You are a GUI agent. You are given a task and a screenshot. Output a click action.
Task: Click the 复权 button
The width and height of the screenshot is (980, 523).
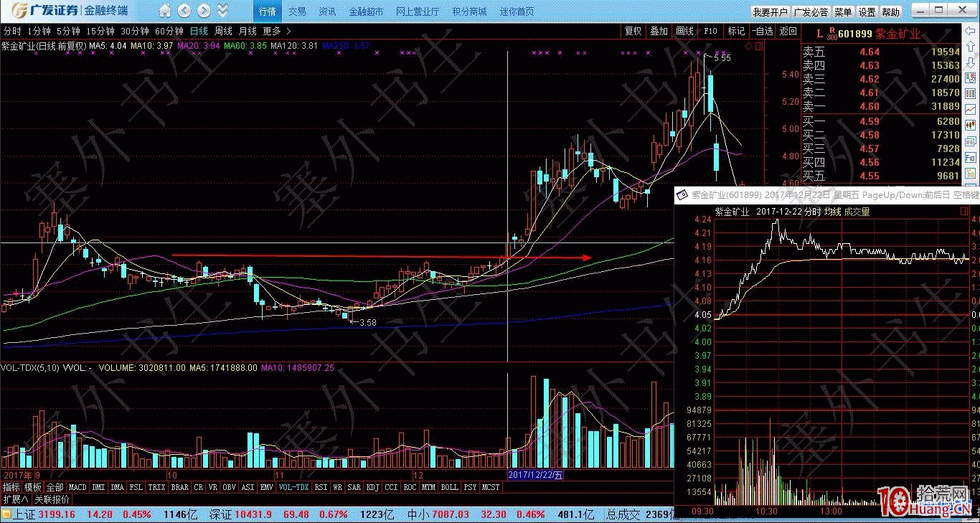pos(633,32)
